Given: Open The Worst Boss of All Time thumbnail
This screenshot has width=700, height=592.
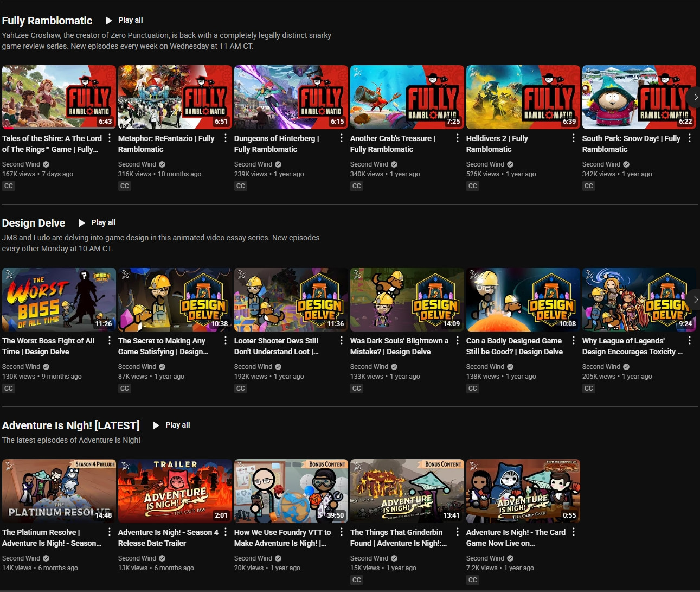Looking at the screenshot, I should 59,300.
